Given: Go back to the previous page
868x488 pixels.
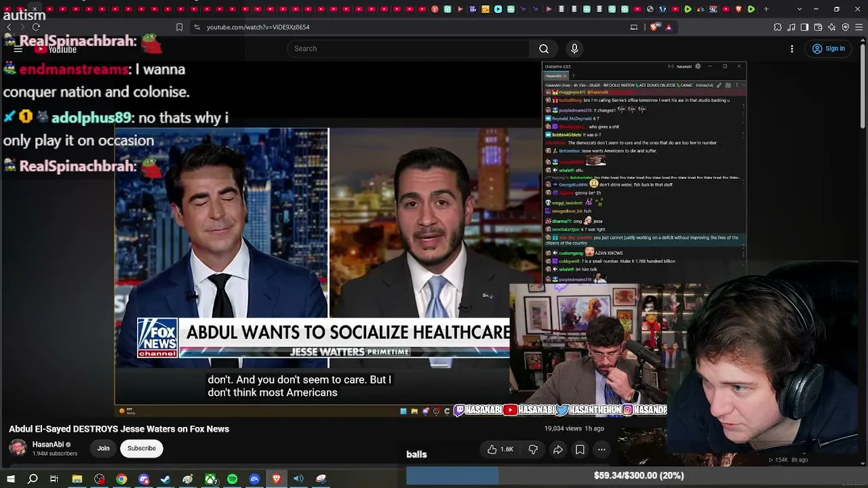Looking at the screenshot, I should [x=9, y=27].
